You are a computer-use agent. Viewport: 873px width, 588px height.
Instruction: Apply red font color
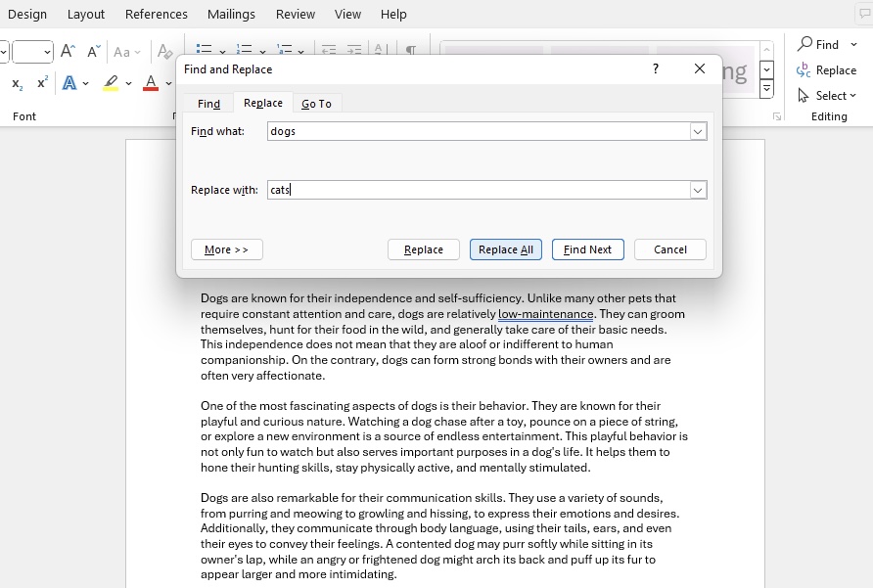[151, 83]
